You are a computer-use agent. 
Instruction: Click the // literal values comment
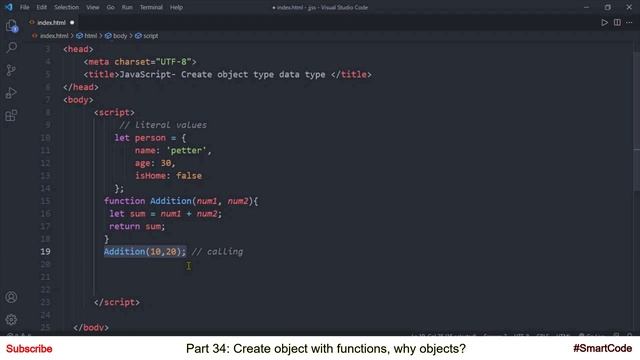pyautogui.click(x=163, y=125)
